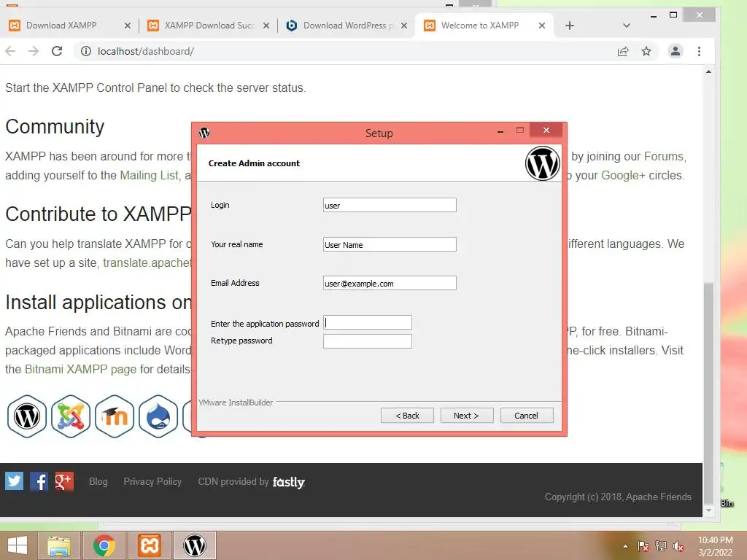Share this page icon
747x560 pixels.
tap(623, 51)
